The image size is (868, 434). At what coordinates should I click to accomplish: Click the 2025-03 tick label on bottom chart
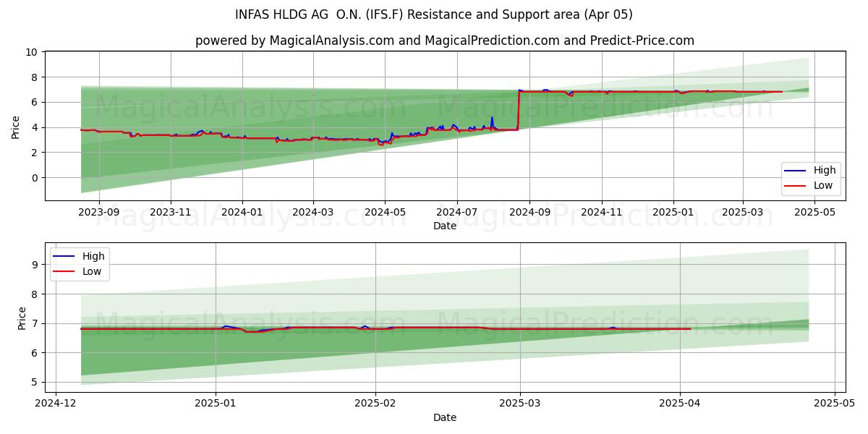[520, 404]
